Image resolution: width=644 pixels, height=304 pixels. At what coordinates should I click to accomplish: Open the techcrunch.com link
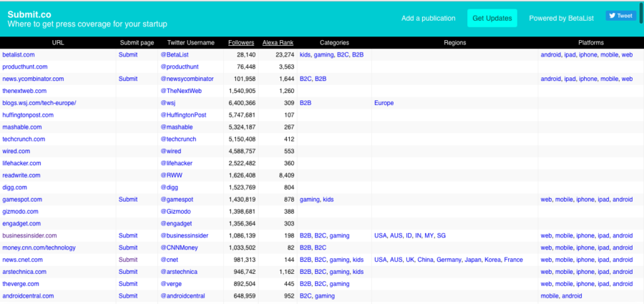point(24,139)
